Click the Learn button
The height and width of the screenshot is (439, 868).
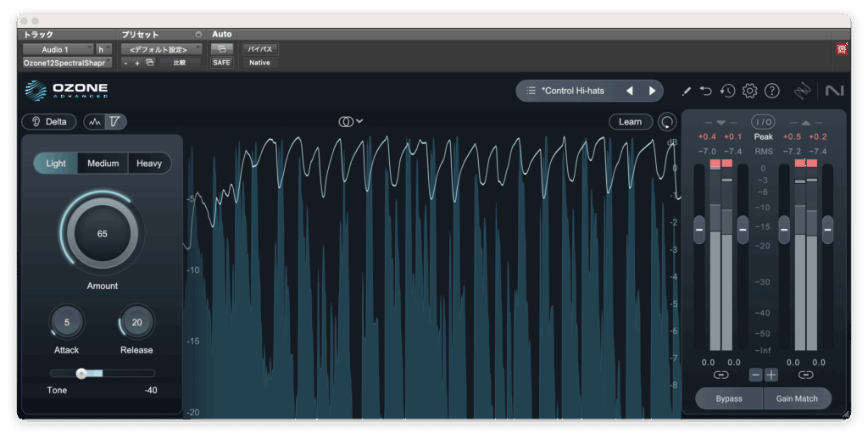tap(630, 122)
